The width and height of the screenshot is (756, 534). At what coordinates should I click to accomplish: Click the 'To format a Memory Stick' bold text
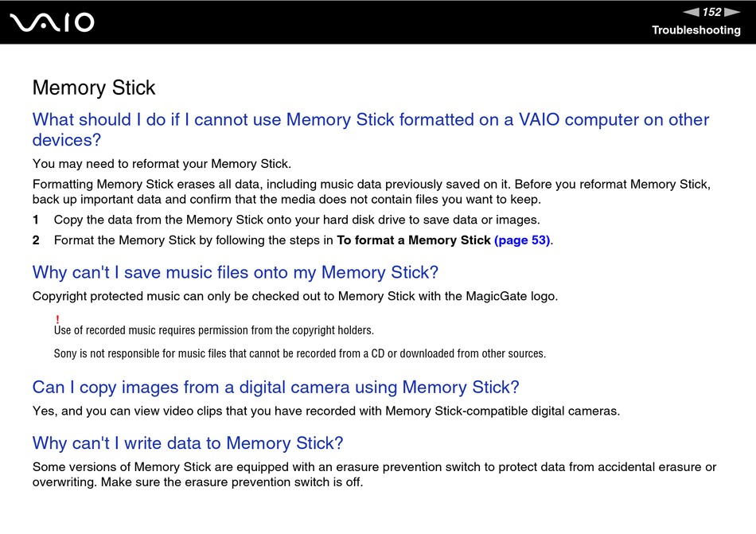click(414, 240)
